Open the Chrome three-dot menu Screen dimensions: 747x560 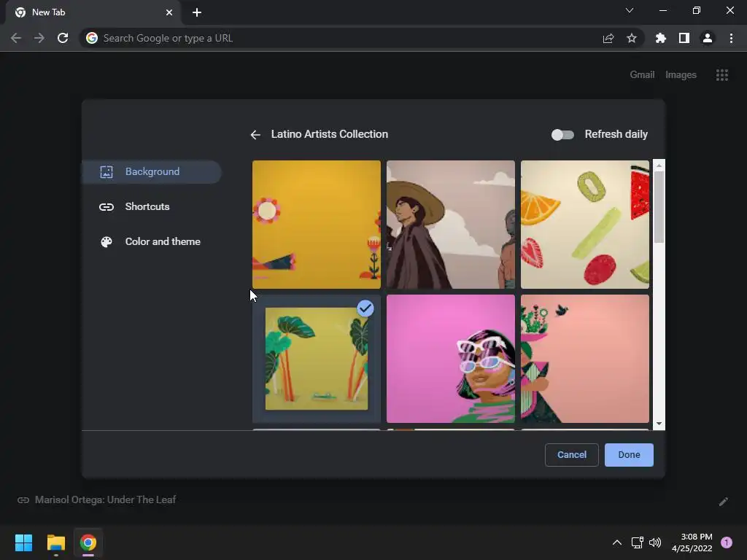(731, 38)
